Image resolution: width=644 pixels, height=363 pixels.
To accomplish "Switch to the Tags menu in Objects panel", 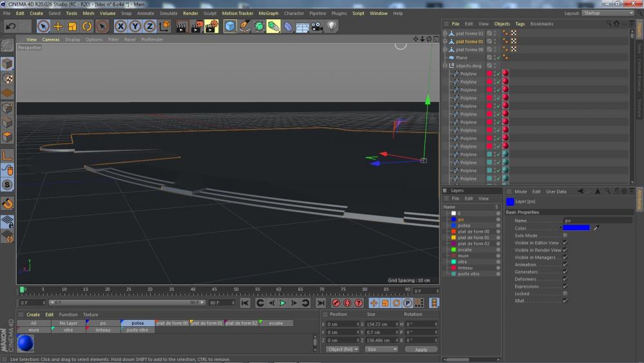I will click(520, 24).
